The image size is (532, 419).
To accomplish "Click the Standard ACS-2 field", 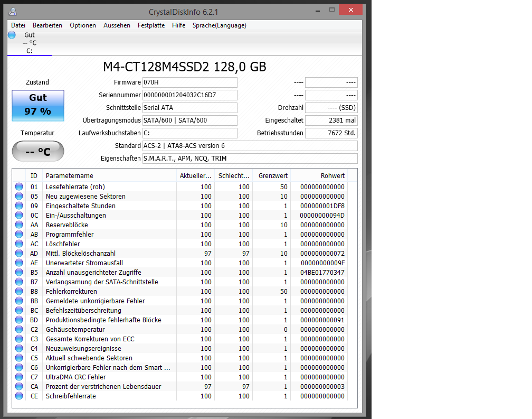I will click(x=250, y=146).
